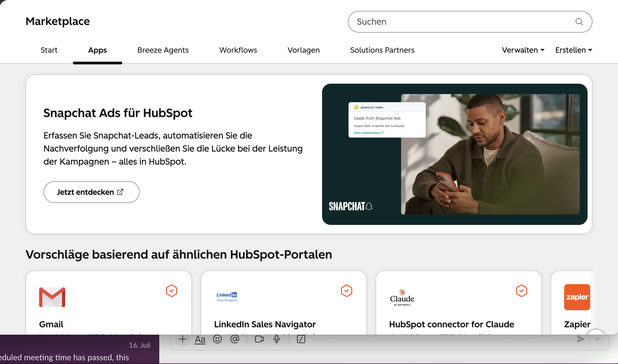Click the Claude by Anthropic logo
Image resolution: width=618 pixels, height=364 pixels.
point(402,297)
